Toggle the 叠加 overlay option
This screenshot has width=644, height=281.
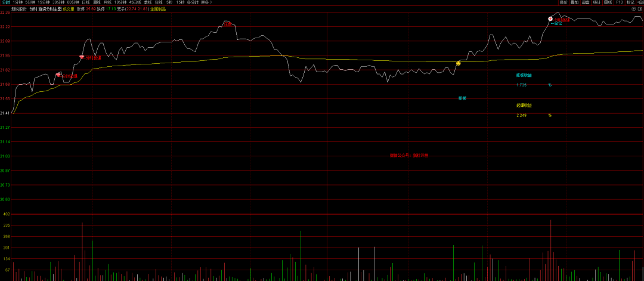[574, 2]
